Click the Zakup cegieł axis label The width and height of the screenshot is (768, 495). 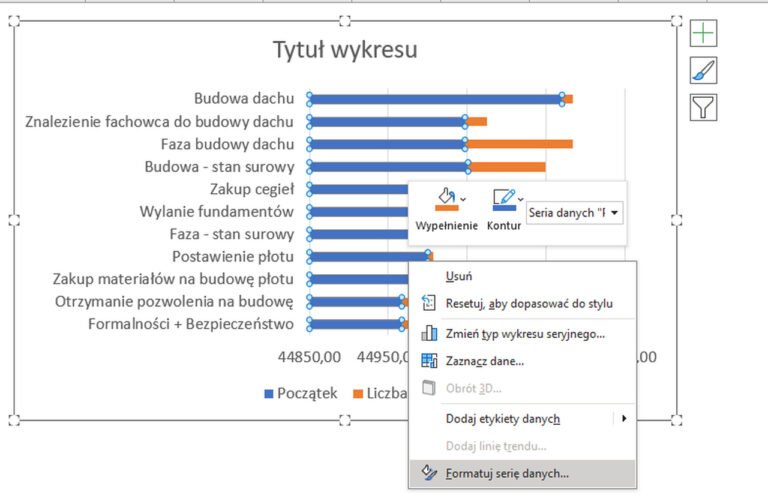pos(252,189)
